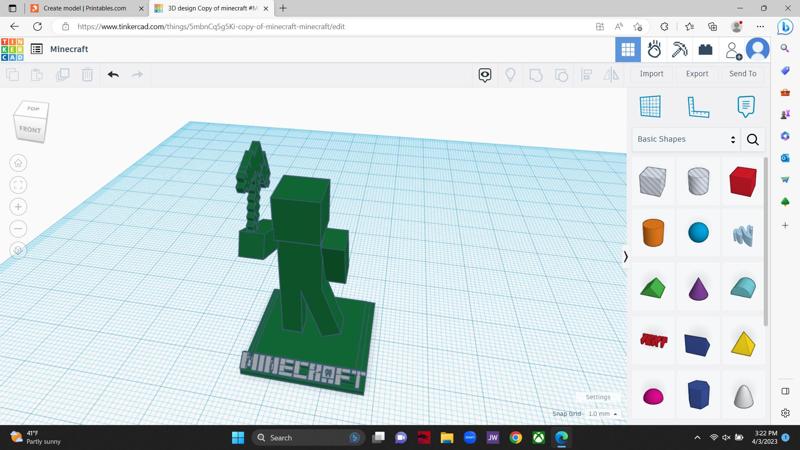Redo the last action
Screen dimensions: 800x450
coord(137,74)
